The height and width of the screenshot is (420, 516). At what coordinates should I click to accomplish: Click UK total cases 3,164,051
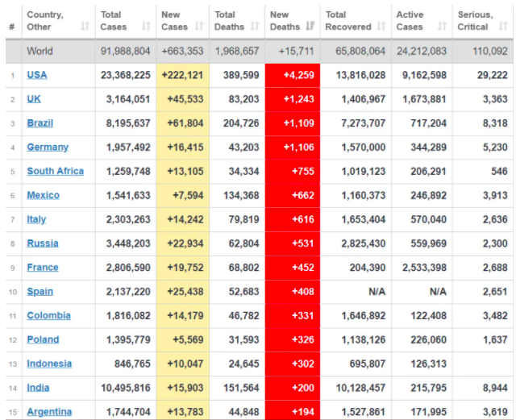(x=128, y=99)
